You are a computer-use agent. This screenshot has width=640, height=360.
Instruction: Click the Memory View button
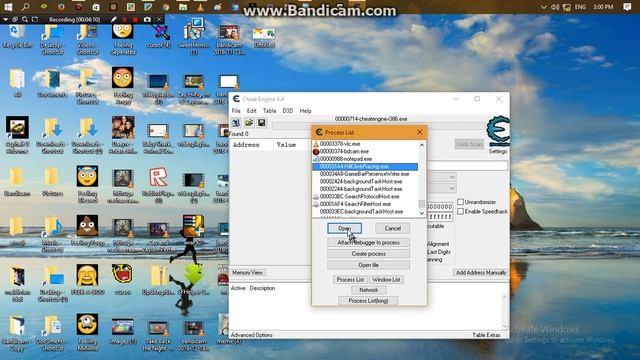click(248, 273)
